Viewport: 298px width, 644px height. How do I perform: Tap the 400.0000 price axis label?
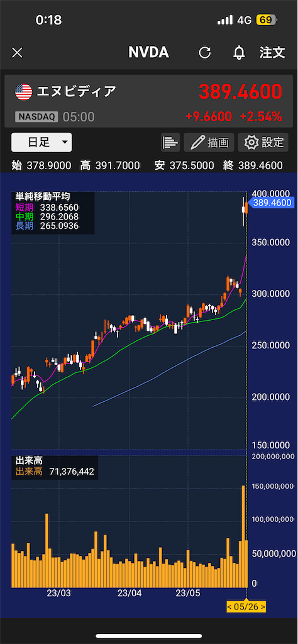coord(272,193)
